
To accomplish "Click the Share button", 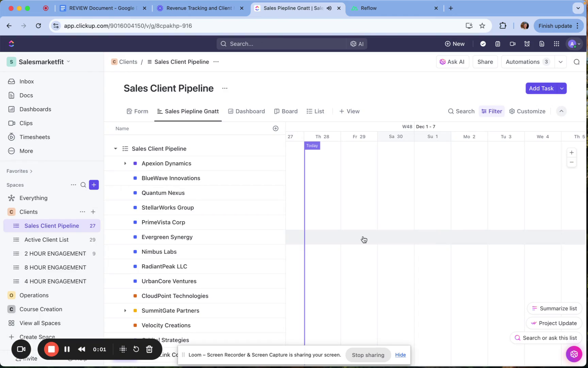I will pyautogui.click(x=485, y=62).
